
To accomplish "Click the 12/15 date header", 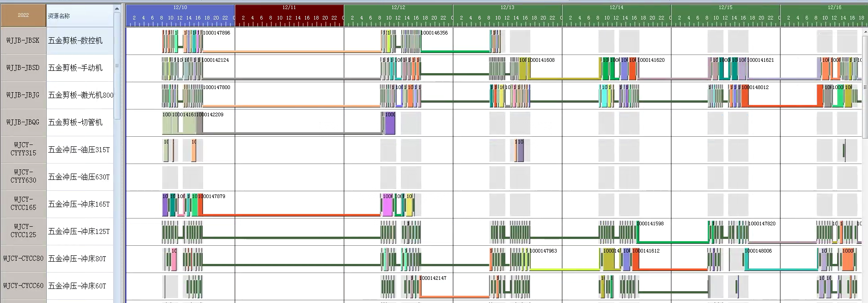I will 726,8.
